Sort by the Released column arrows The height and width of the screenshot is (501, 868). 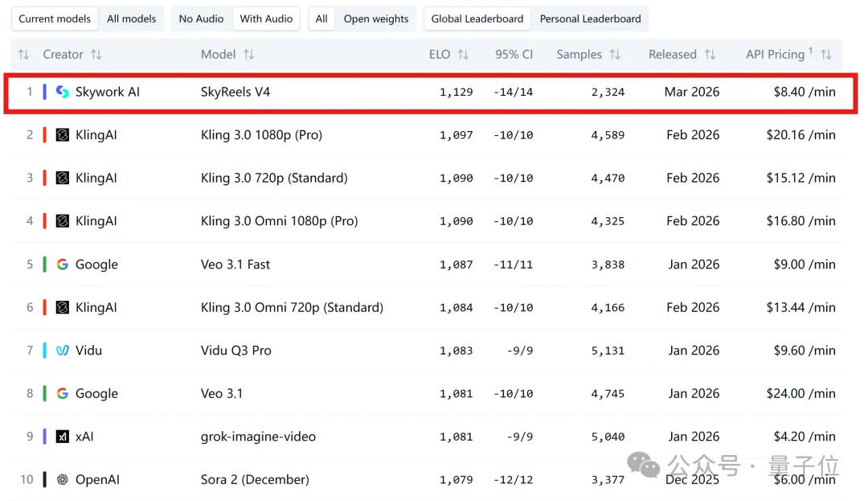click(710, 55)
